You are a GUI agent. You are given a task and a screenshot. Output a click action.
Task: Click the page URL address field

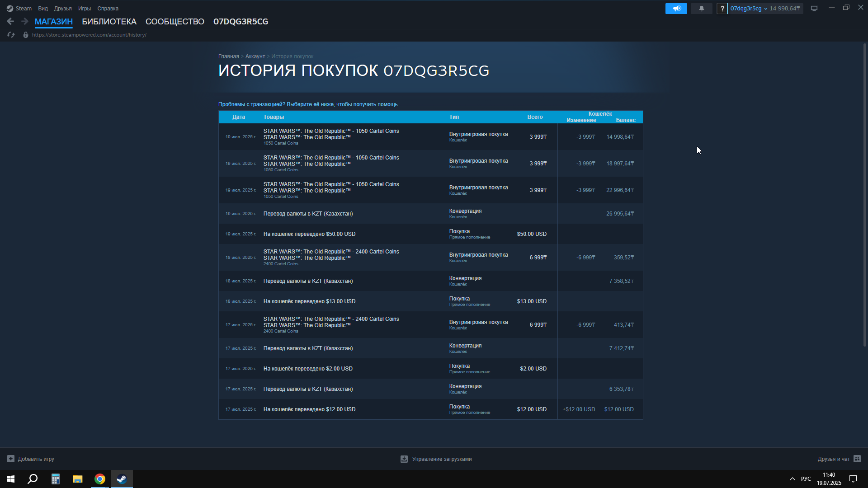[x=89, y=35]
